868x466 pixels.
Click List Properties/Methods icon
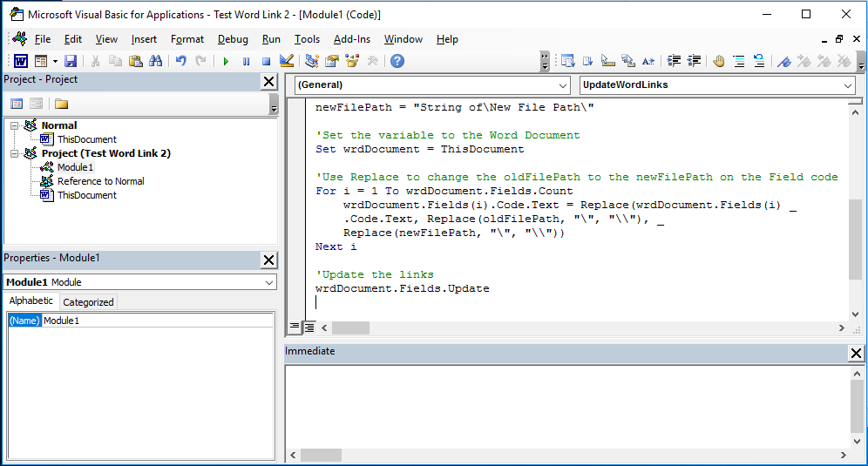pos(567,61)
